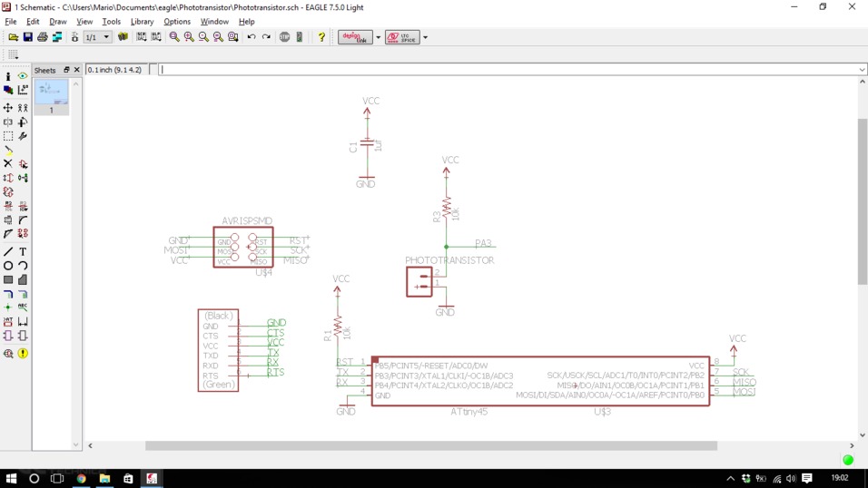Open the Edit menu
The image size is (868, 488).
pos(33,22)
